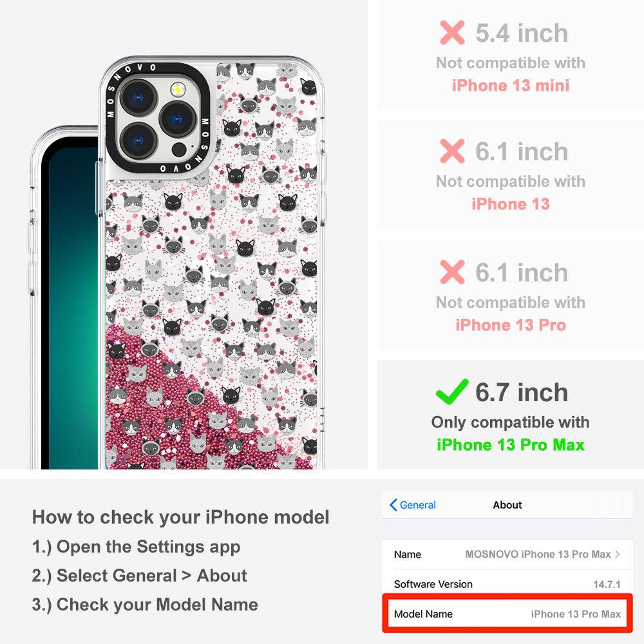The height and width of the screenshot is (644, 644).
Task: Click the 6.7 inch compatibility panel
Action: [511, 414]
